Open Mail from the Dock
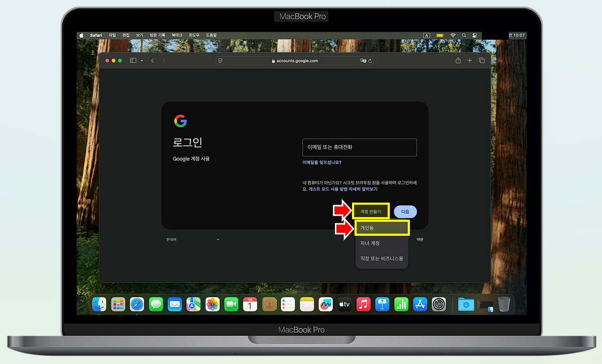 tap(175, 305)
